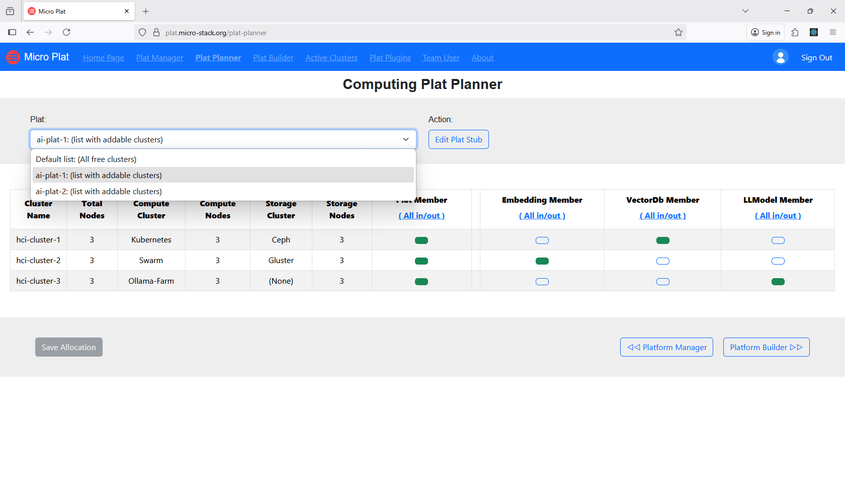
Task: Disable Plat Member toggle for hci-cluster-1
Action: (421, 240)
